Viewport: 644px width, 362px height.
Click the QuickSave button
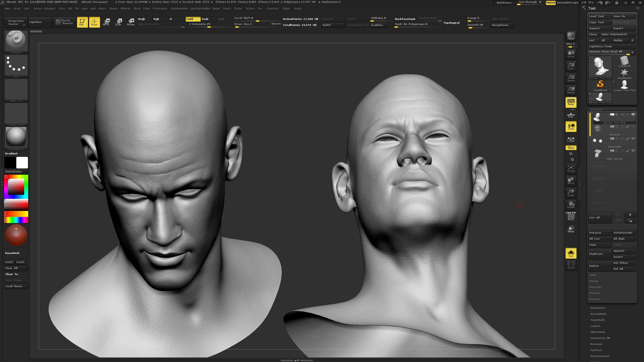tap(504, 3)
